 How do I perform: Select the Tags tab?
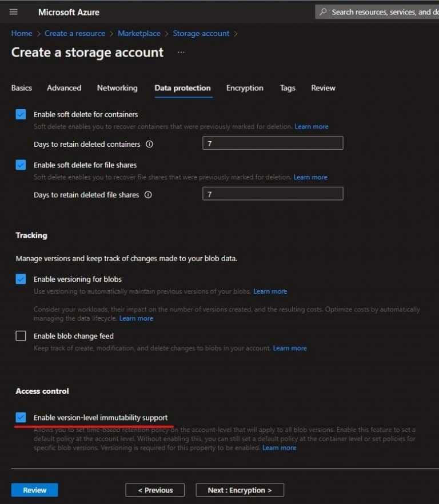(x=288, y=88)
